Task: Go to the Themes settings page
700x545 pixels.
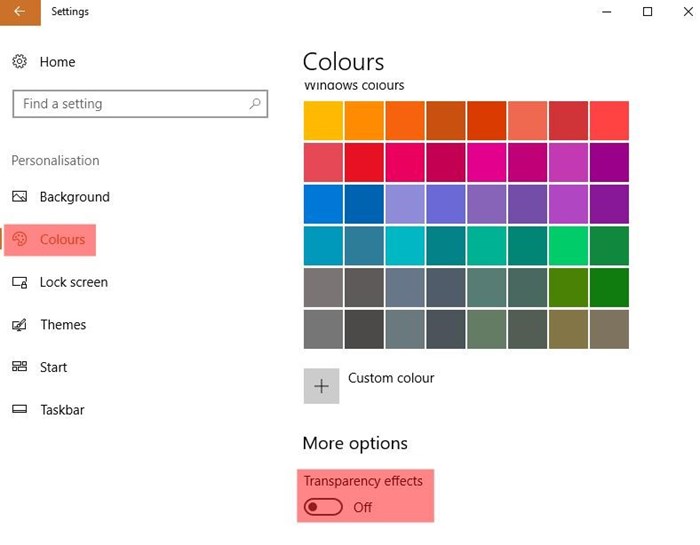Action: [63, 325]
